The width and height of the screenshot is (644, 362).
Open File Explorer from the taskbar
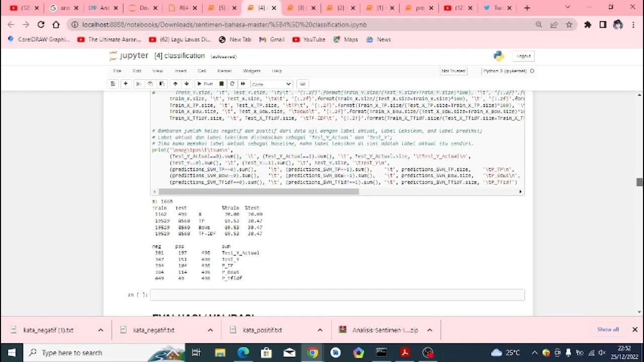coord(220,352)
